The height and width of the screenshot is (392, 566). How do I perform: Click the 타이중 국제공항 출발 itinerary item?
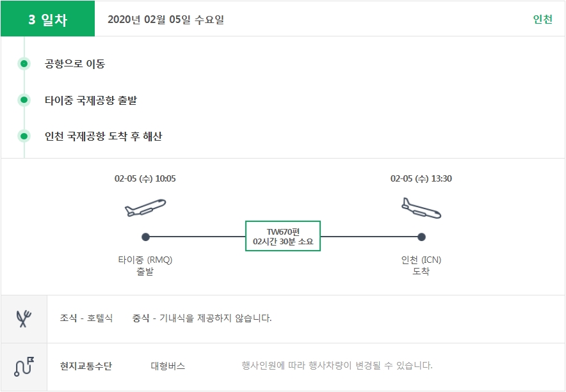[91, 100]
